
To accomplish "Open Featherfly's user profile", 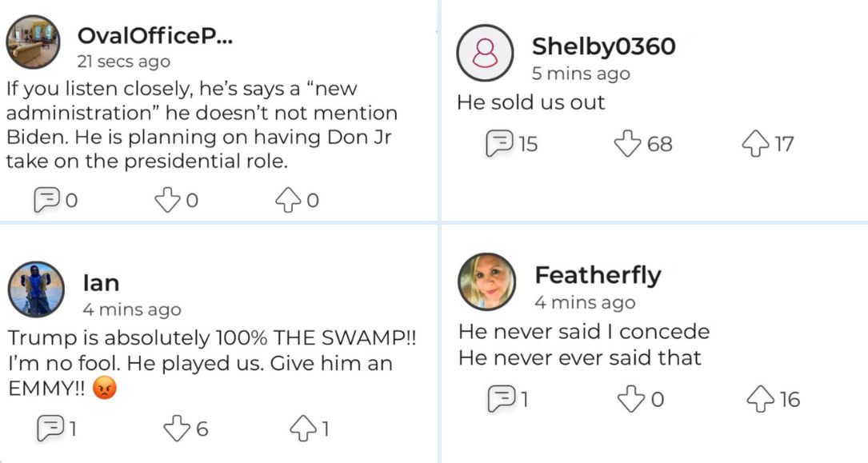I will click(598, 275).
